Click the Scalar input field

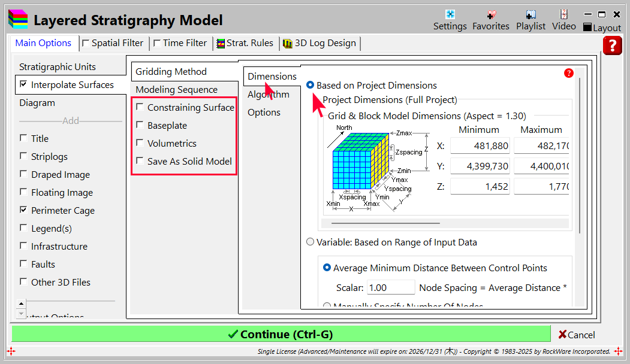pyautogui.click(x=390, y=288)
